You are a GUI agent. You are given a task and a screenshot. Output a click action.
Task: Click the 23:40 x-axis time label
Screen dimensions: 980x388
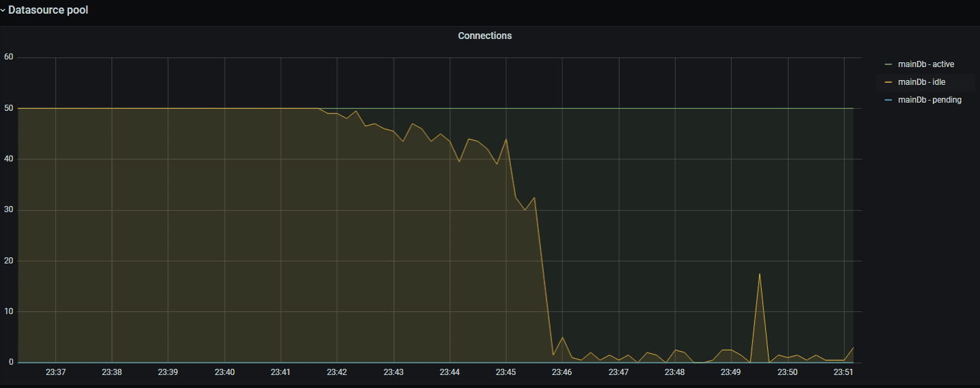224,372
